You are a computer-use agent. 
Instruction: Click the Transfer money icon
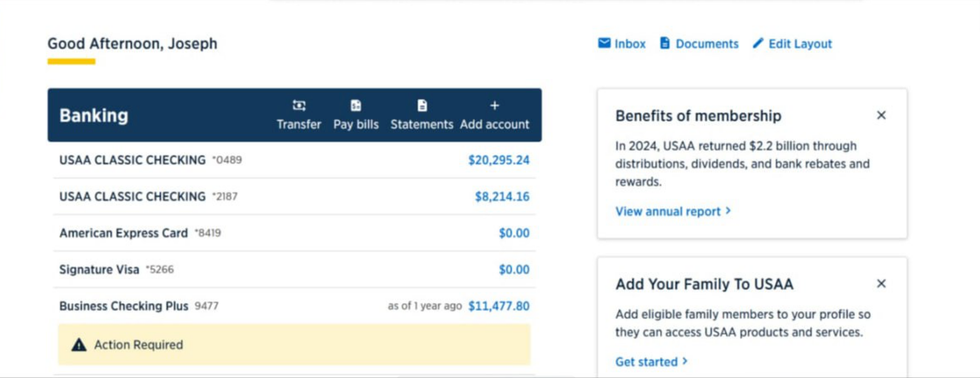[x=299, y=106]
